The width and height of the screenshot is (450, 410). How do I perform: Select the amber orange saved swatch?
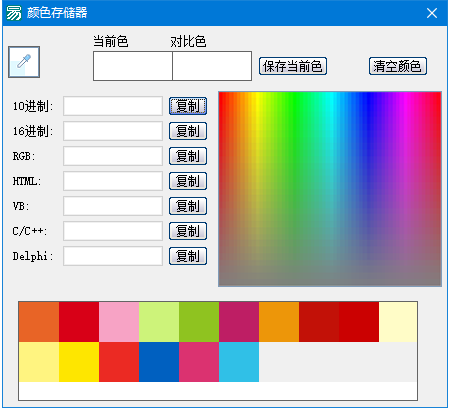pyautogui.click(x=279, y=322)
